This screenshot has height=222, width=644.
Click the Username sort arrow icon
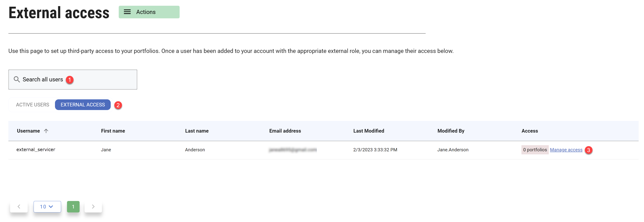point(46,131)
